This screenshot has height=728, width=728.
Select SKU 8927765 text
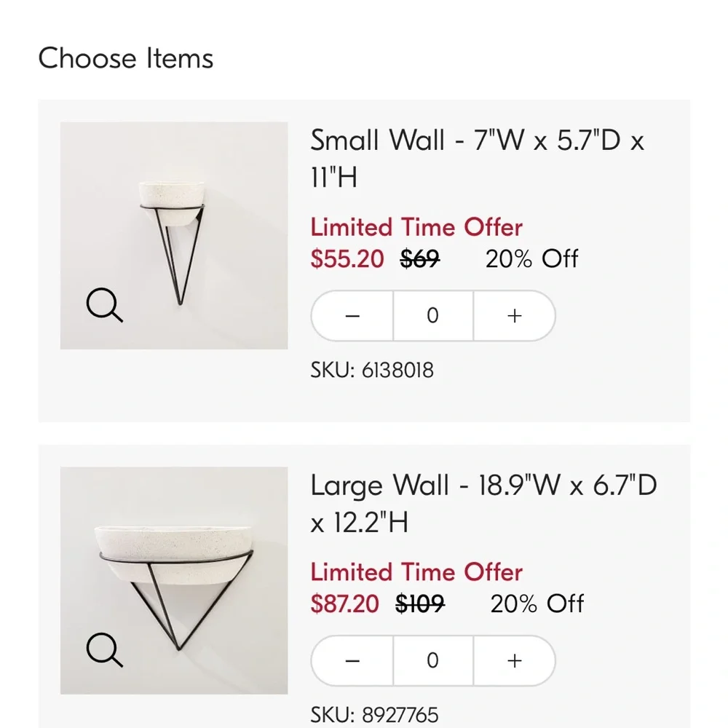[374, 715]
